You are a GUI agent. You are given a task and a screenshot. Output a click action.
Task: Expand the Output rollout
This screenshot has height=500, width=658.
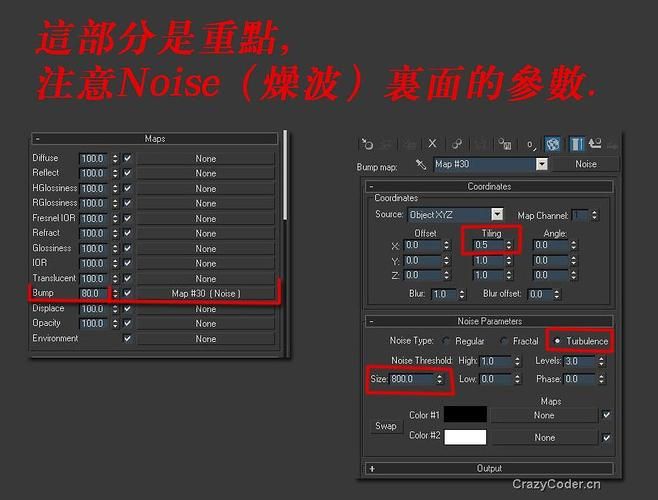(x=489, y=468)
